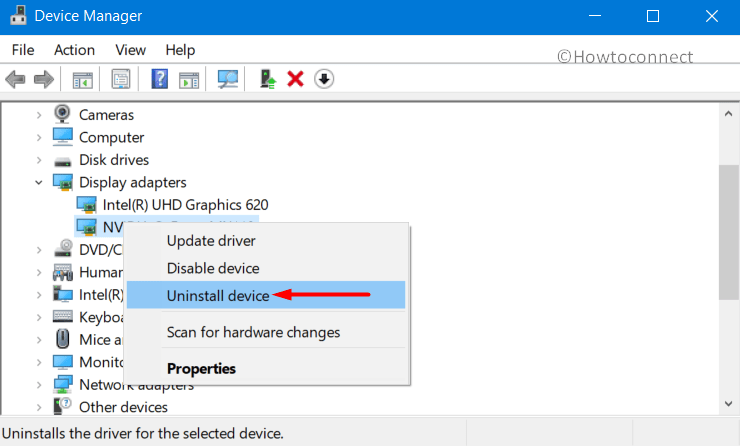Image resolution: width=740 pixels, height=446 pixels.
Task: Click the Mice device icon
Action: [x=62, y=339]
